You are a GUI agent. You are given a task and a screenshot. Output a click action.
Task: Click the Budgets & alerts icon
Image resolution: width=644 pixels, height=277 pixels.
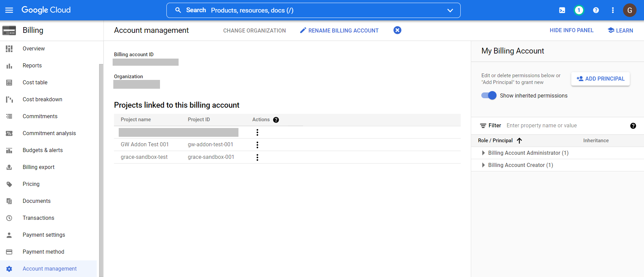[9, 150]
